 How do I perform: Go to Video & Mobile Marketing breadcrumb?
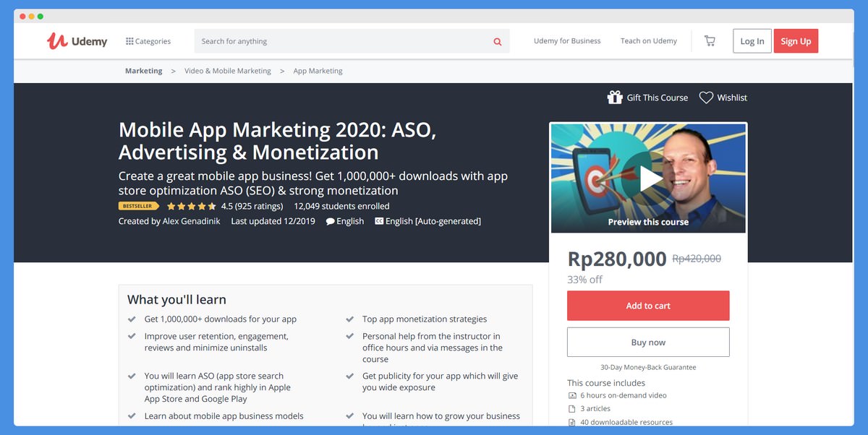point(227,71)
